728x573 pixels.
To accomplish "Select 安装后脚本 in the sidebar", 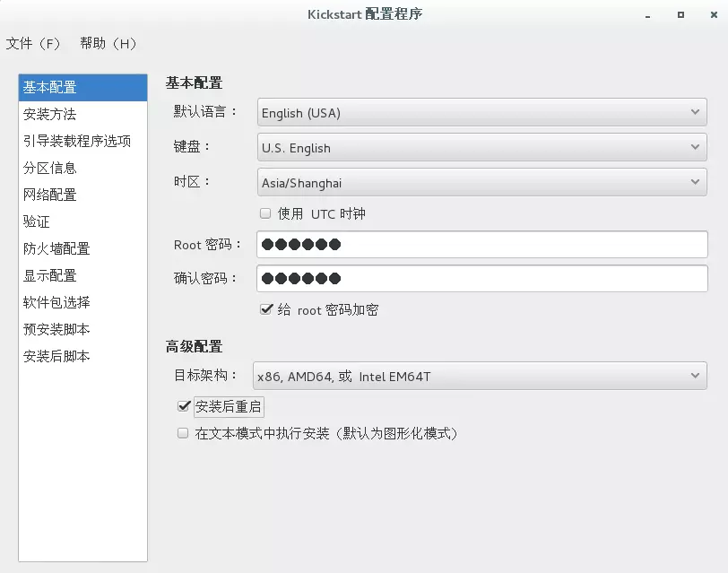I will click(83, 357).
